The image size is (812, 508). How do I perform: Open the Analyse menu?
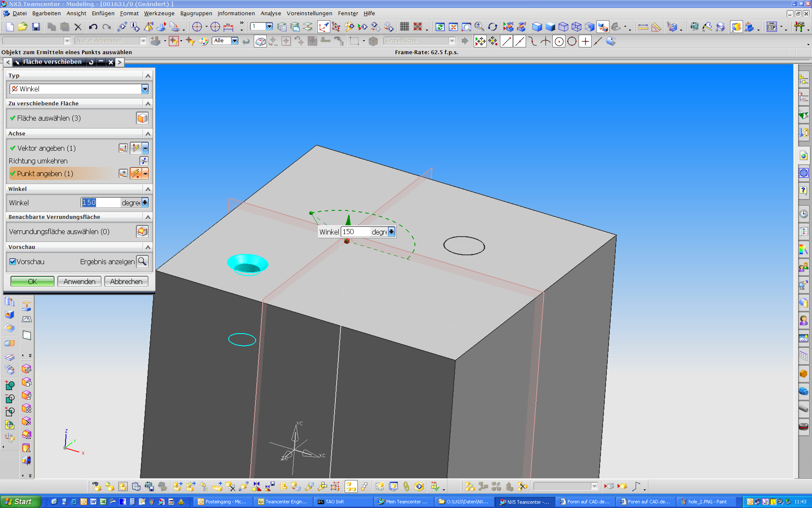click(x=271, y=14)
